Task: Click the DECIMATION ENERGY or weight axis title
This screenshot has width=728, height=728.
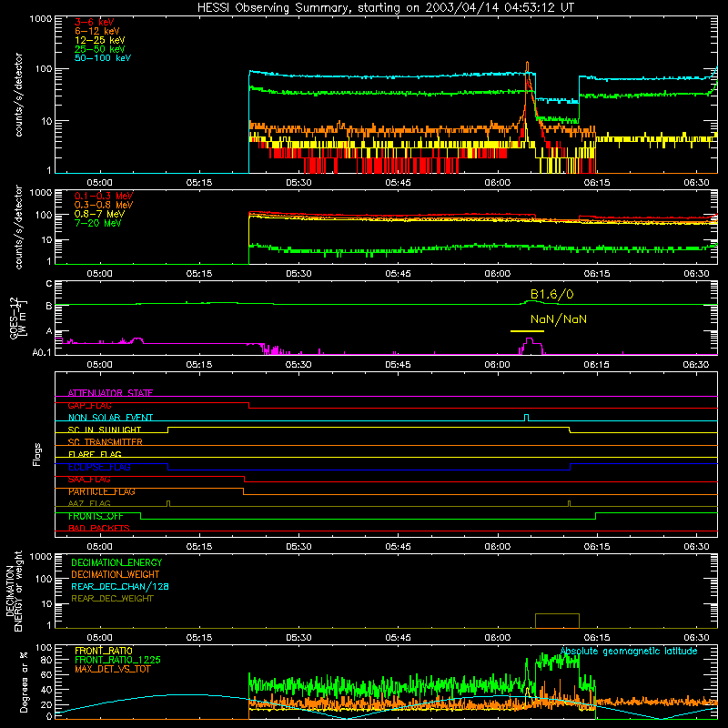Action: [14, 591]
